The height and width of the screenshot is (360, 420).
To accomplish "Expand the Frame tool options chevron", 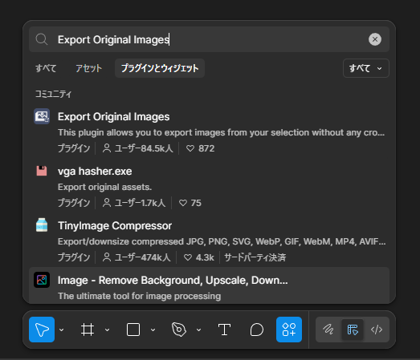I will click(x=107, y=330).
